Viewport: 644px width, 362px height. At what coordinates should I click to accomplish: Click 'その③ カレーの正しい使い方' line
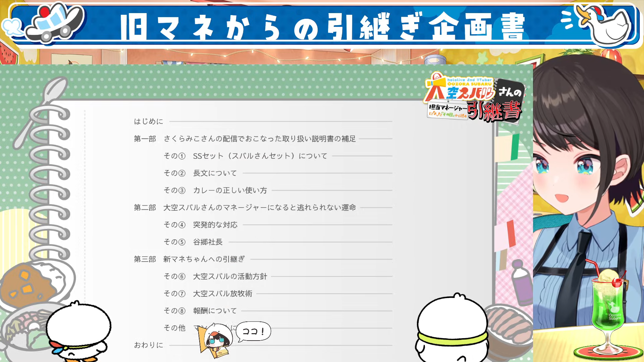coord(215,190)
